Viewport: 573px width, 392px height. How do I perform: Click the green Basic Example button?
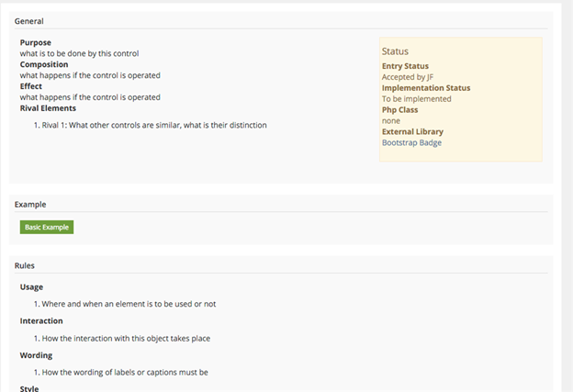point(46,227)
